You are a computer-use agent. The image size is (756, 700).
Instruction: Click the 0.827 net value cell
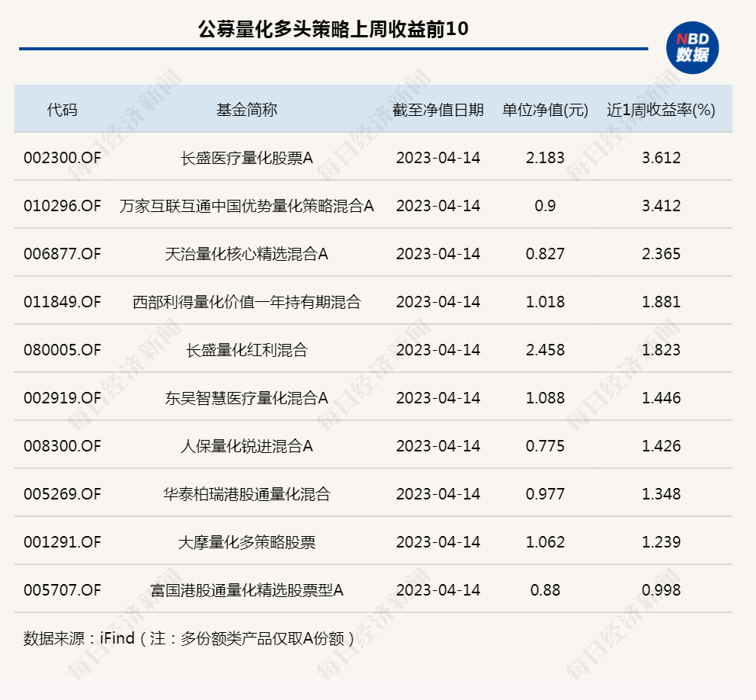[546, 254]
